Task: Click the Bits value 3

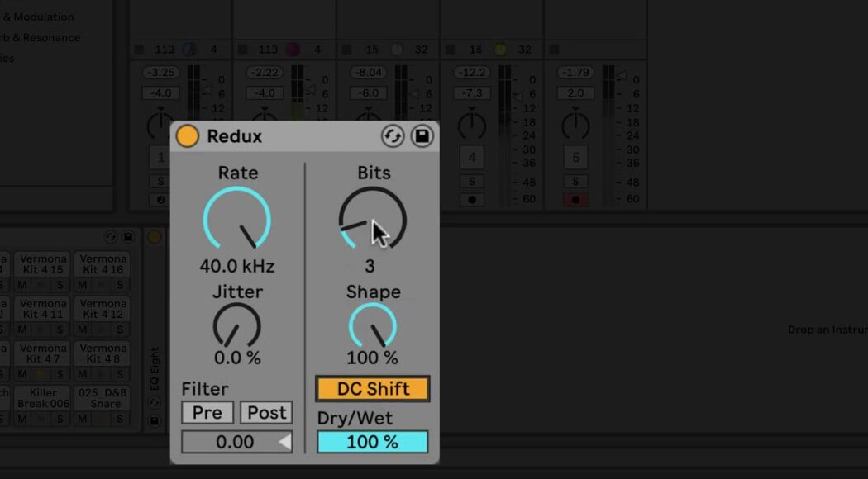Action: click(x=370, y=266)
